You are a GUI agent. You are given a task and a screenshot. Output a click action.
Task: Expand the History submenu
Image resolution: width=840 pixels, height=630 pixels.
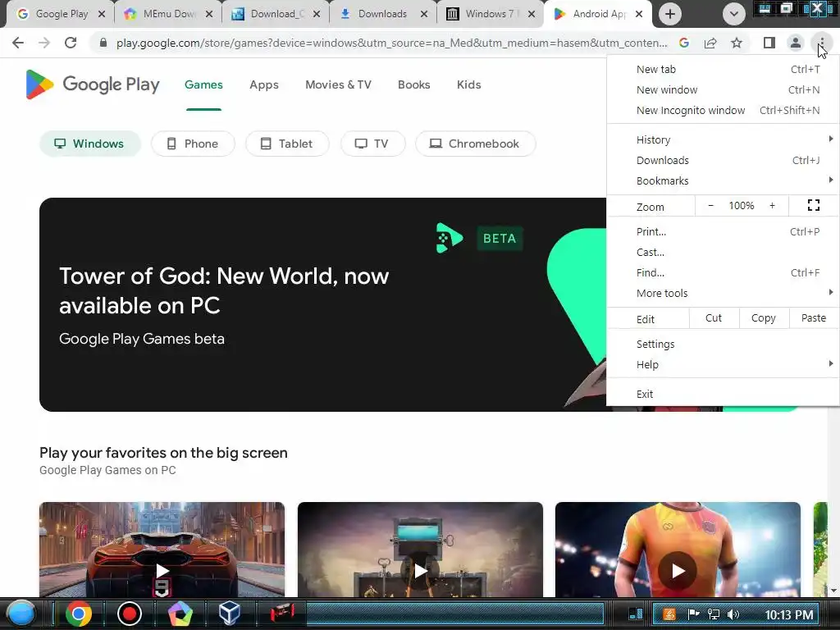click(723, 139)
